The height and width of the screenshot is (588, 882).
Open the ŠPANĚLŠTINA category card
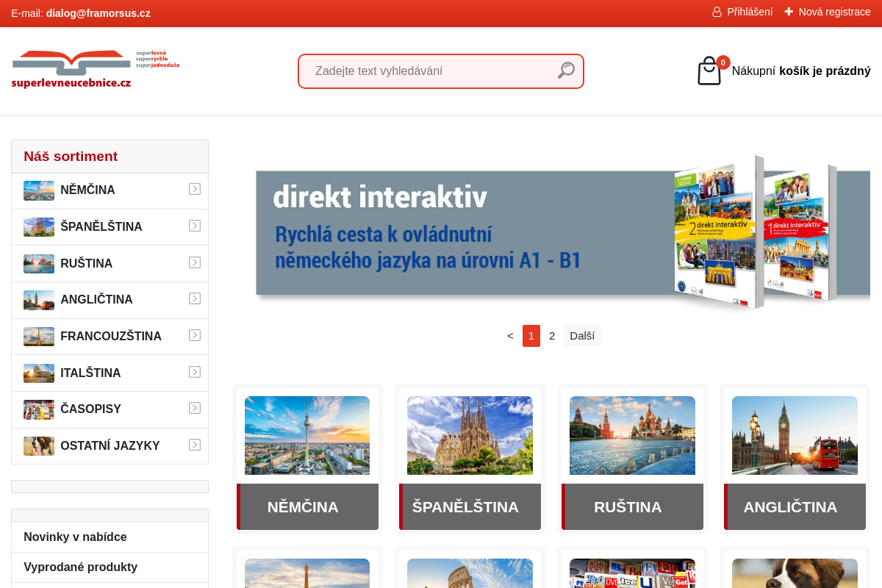point(470,459)
